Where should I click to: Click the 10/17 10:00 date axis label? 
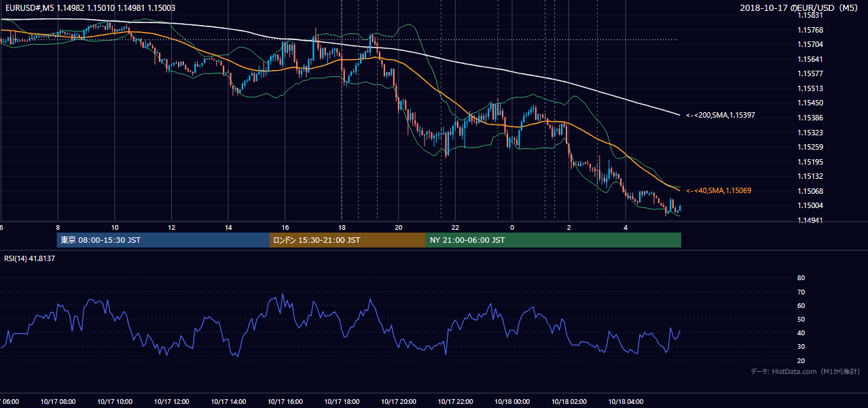[115, 401]
